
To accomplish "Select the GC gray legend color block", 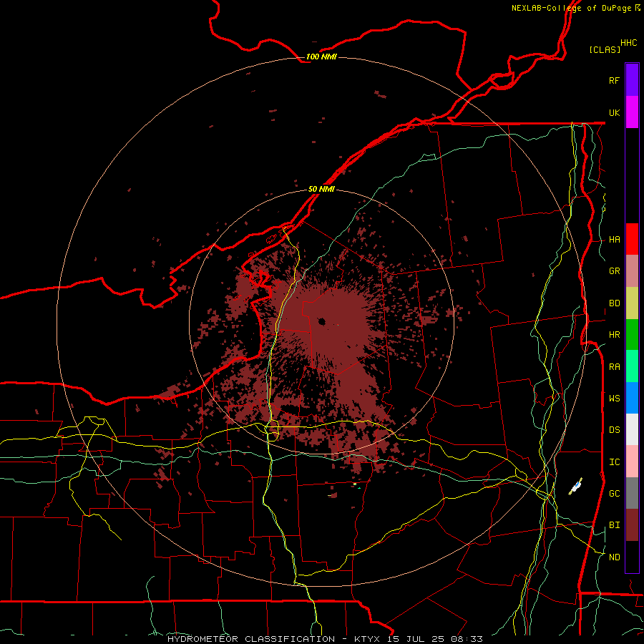I will (632, 493).
